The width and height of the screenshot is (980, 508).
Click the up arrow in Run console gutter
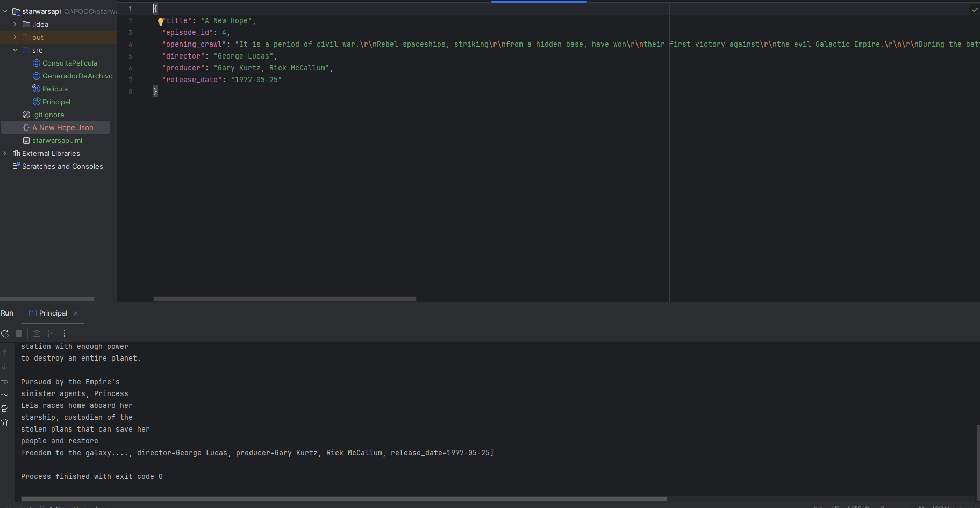[4, 353]
